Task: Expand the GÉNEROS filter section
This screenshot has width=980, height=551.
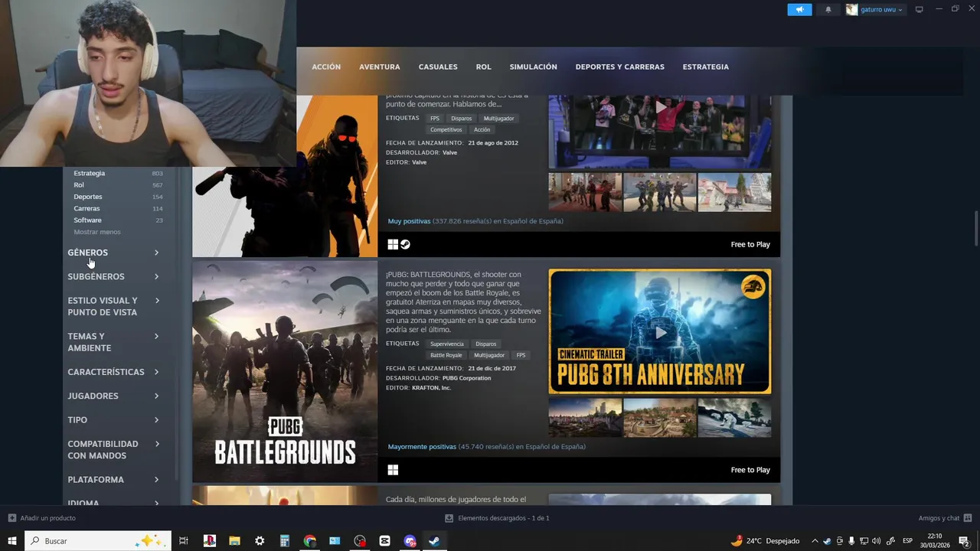Action: (x=113, y=253)
